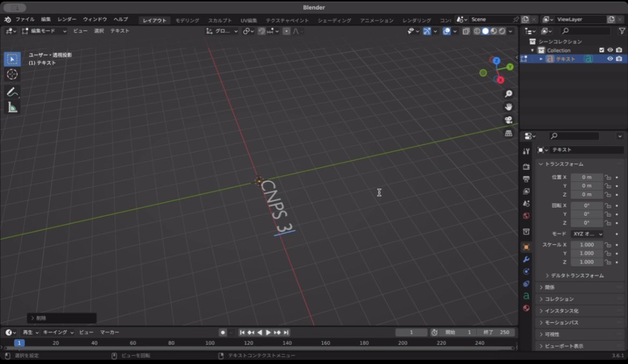Image resolution: width=628 pixels, height=364 pixels.
Task: Click the red X axis gizmo ball
Action: pyautogui.click(x=501, y=80)
